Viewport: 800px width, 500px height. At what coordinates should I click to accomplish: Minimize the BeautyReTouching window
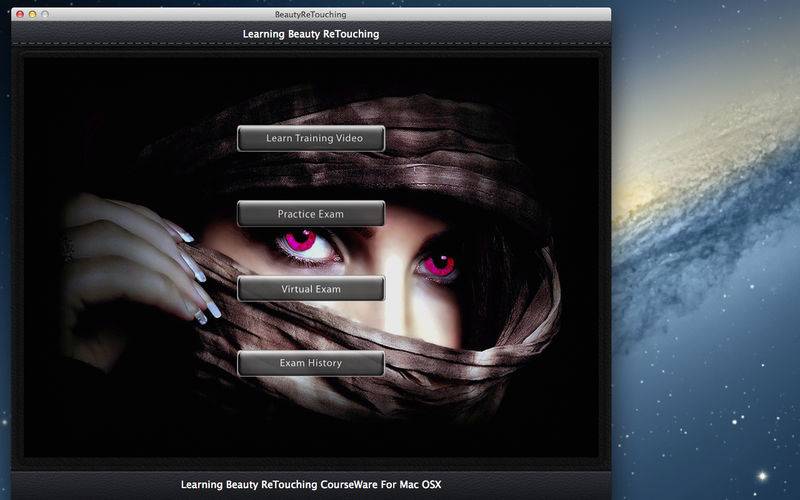(x=32, y=14)
